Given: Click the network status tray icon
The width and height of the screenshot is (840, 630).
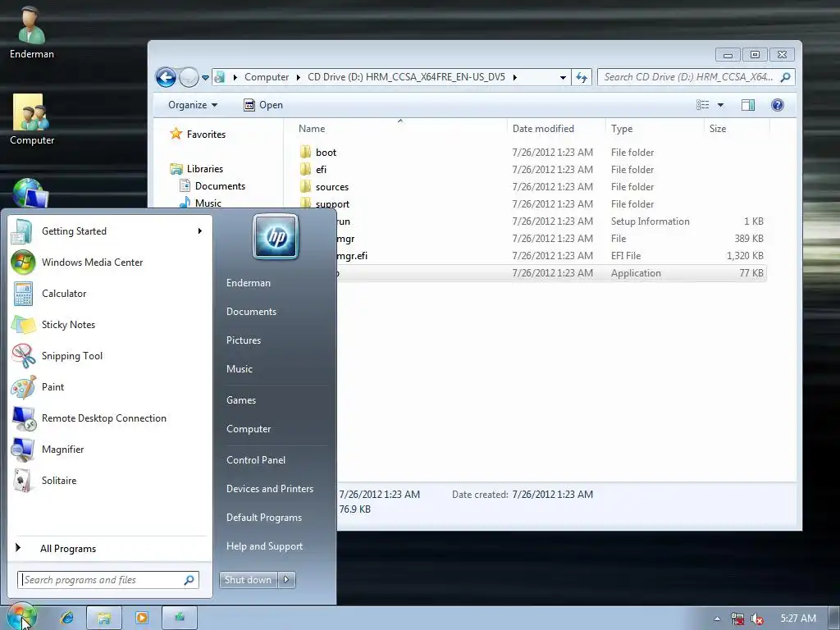Looking at the screenshot, I should coord(737,619).
